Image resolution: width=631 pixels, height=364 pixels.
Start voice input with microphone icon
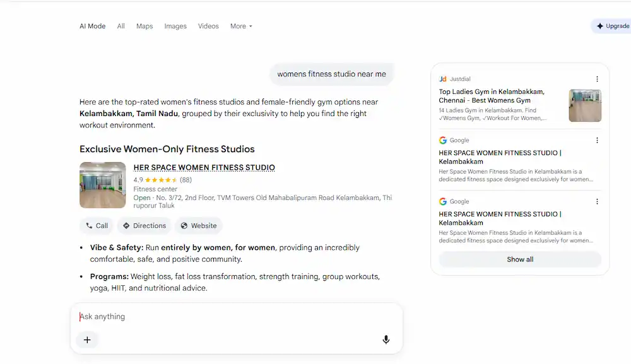coord(386,340)
